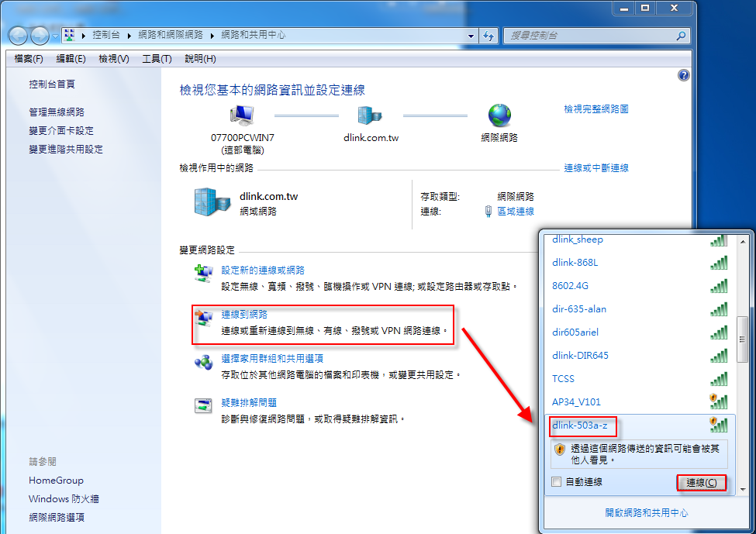This screenshot has height=534, width=756.
Task: Enable the 自動連線 checkbox
Action: pos(556,482)
